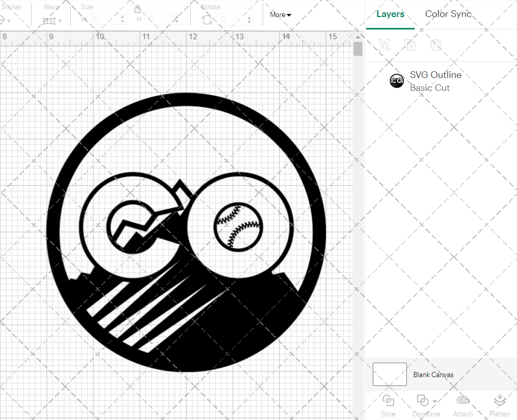The image size is (517, 420).
Task: Click the Flatten tool
Action: pyautogui.click(x=499, y=405)
